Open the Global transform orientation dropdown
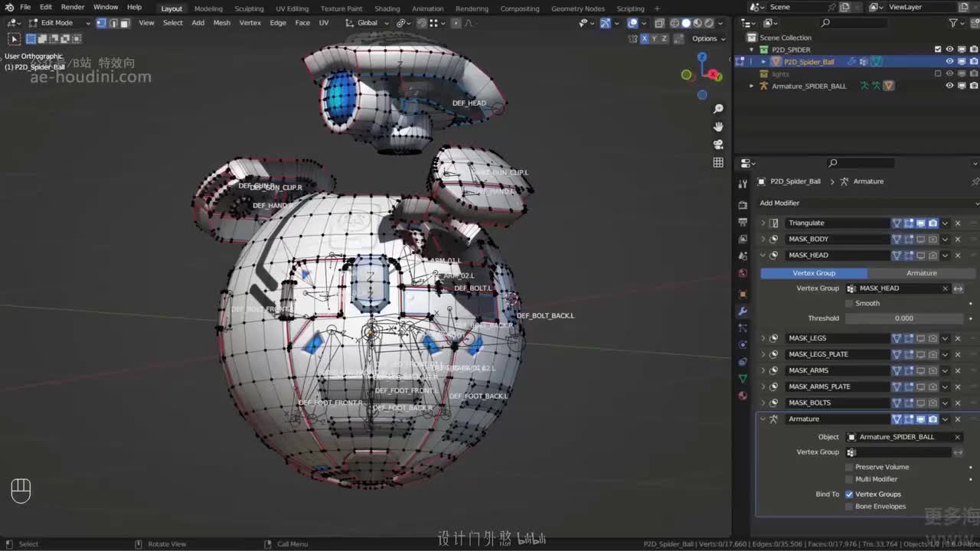The width and height of the screenshot is (980, 551). (369, 23)
